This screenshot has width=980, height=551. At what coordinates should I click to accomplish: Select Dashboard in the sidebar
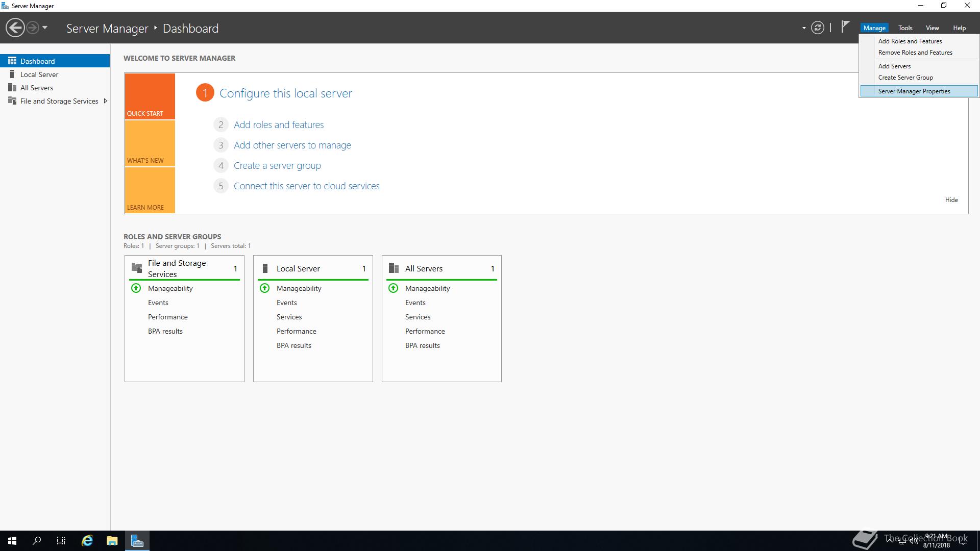55,61
